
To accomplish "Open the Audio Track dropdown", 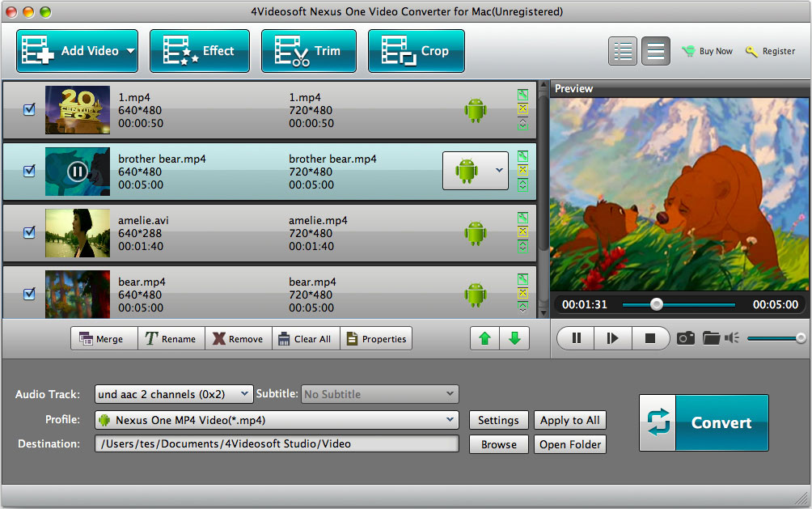I will pyautogui.click(x=174, y=394).
